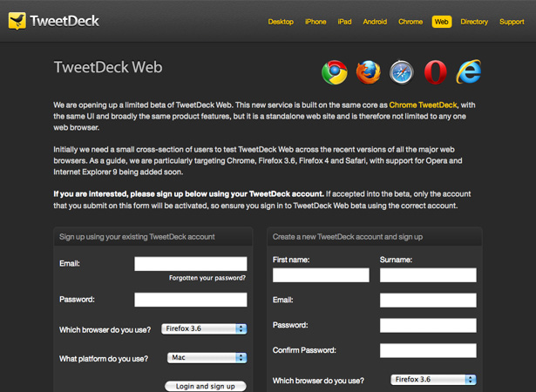Click the red Opera browser icon
The image size is (536, 392).
[x=435, y=72]
